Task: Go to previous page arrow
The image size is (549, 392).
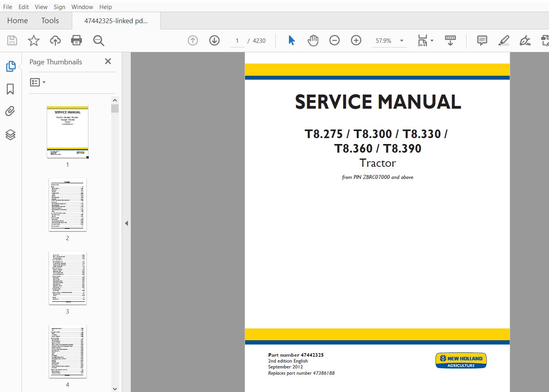Action: click(193, 40)
